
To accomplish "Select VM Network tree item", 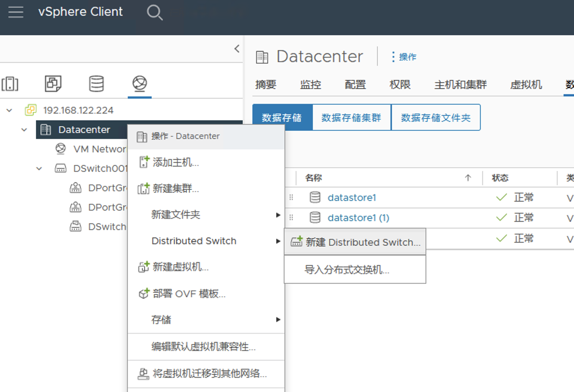I will [100, 149].
